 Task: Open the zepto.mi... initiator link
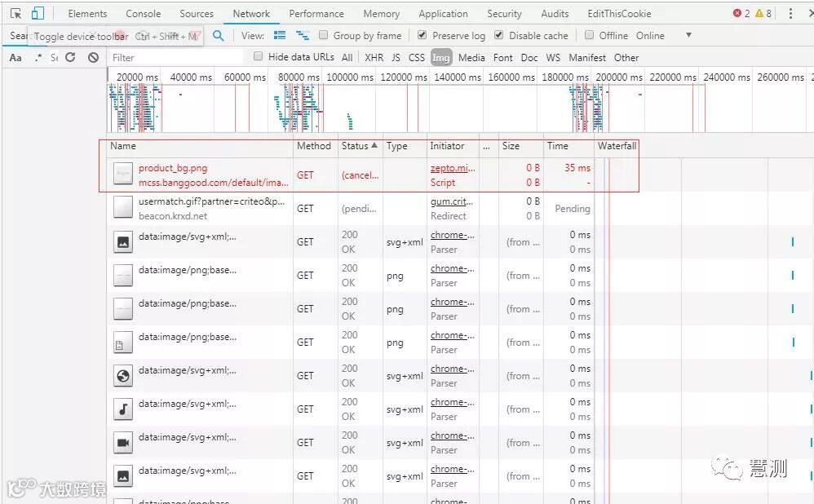(x=452, y=168)
